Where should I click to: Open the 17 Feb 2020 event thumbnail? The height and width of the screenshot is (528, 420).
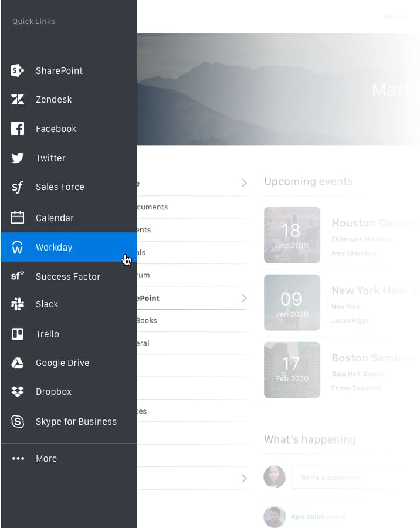point(292,370)
